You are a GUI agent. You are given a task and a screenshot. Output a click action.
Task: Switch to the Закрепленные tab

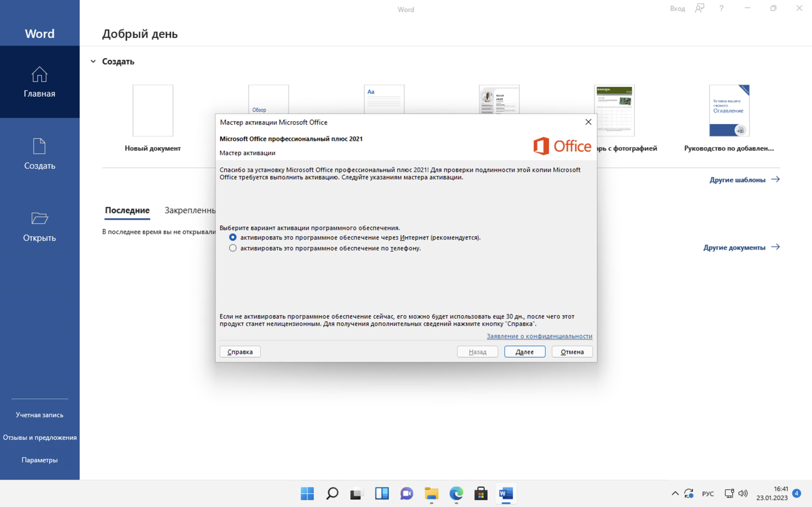tap(190, 210)
